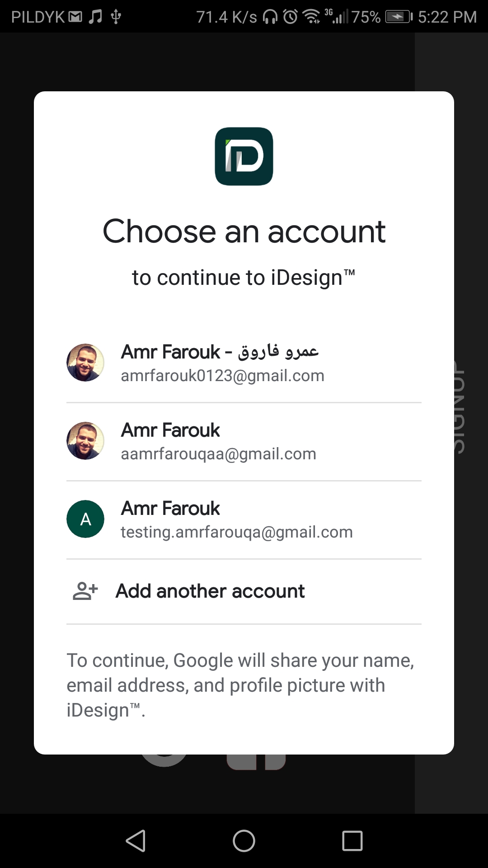Image resolution: width=488 pixels, height=868 pixels.
Task: Tap the Wi-Fi signal status icon
Action: pyautogui.click(x=311, y=17)
